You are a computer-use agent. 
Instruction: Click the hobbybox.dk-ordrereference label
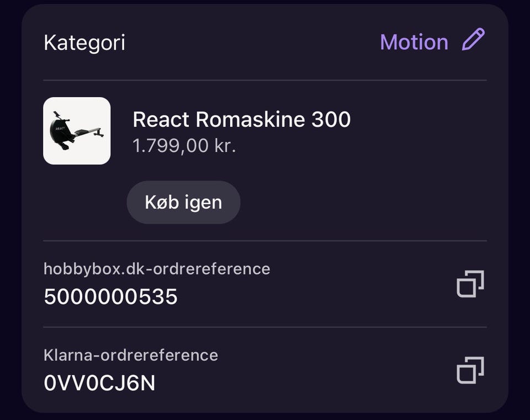[157, 269]
